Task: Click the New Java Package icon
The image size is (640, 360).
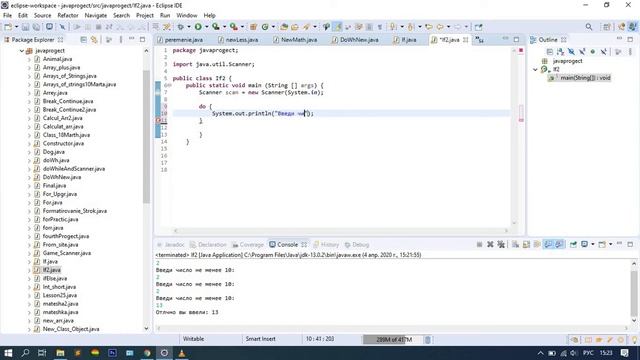Action: (x=253, y=27)
